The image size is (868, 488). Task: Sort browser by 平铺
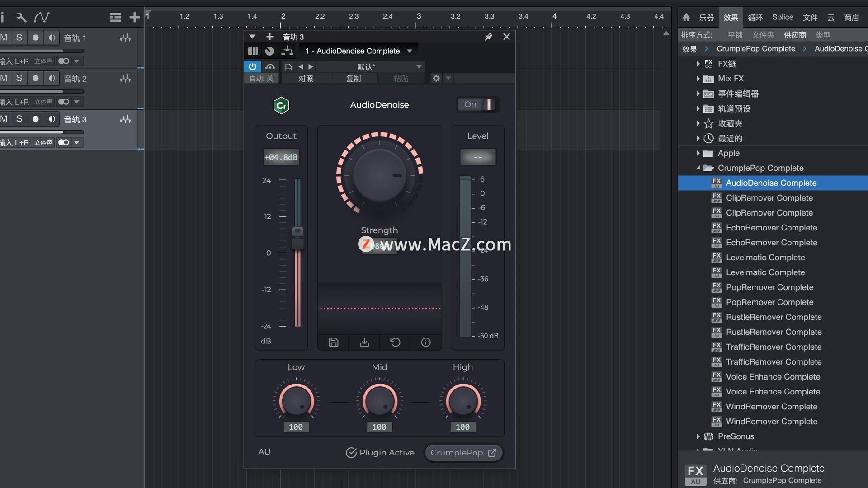coord(735,35)
